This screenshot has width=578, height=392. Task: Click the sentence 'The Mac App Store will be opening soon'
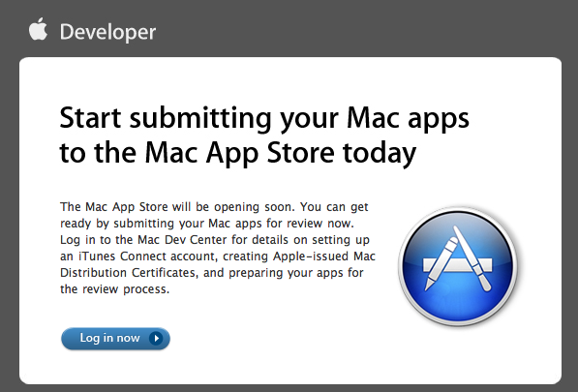[177, 207]
